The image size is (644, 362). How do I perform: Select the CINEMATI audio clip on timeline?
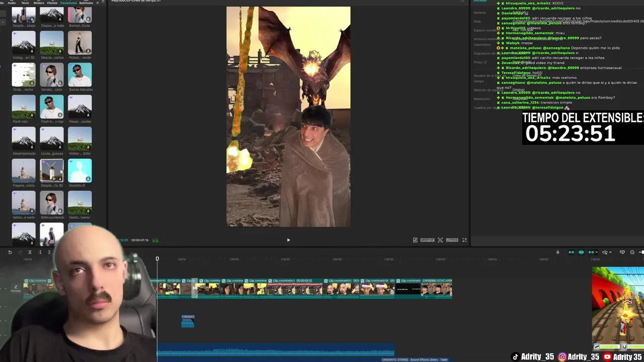click(x=188, y=321)
